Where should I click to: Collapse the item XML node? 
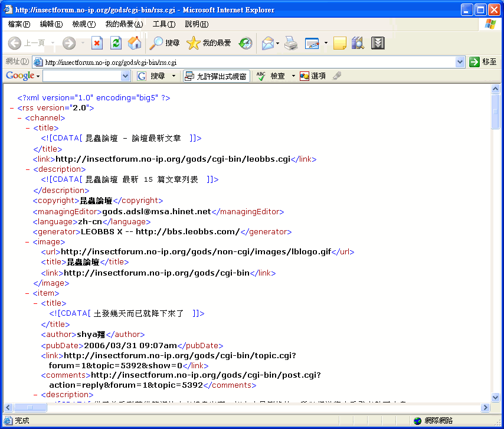[x=28, y=293]
